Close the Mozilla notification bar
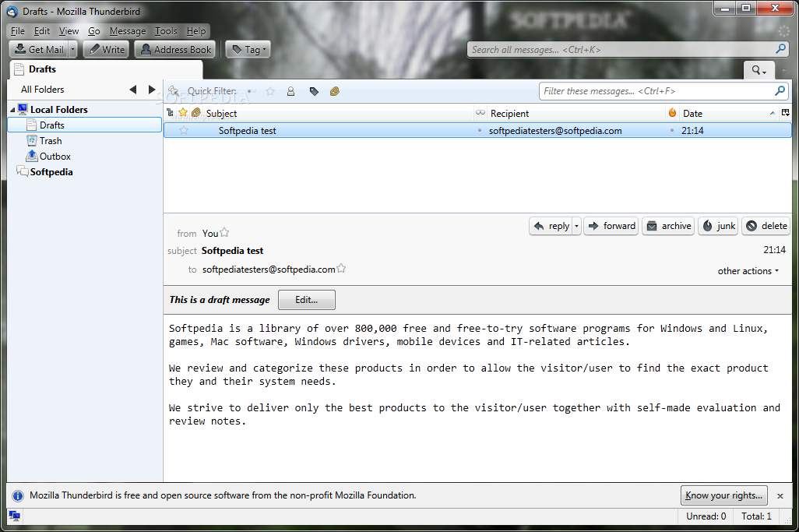The height and width of the screenshot is (532, 799). (x=780, y=496)
